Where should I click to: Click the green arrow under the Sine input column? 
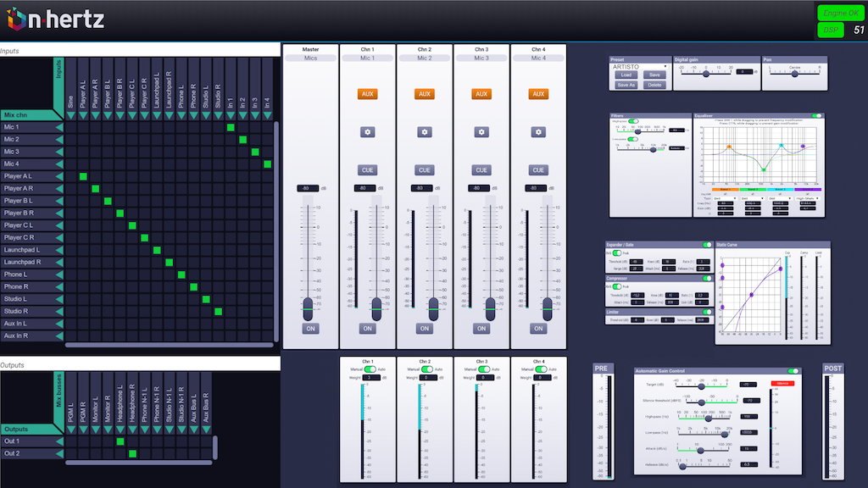tap(71, 115)
